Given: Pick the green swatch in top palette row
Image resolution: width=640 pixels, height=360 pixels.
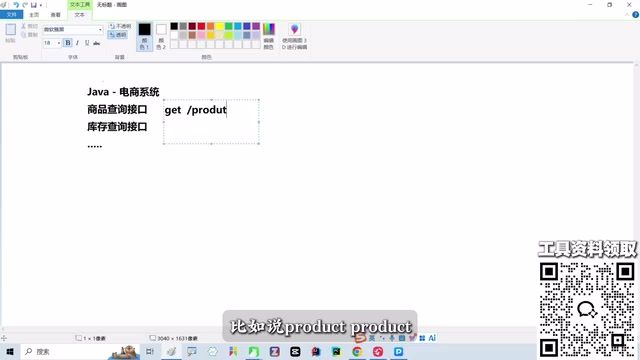Looking at the screenshot, I should (229, 26).
